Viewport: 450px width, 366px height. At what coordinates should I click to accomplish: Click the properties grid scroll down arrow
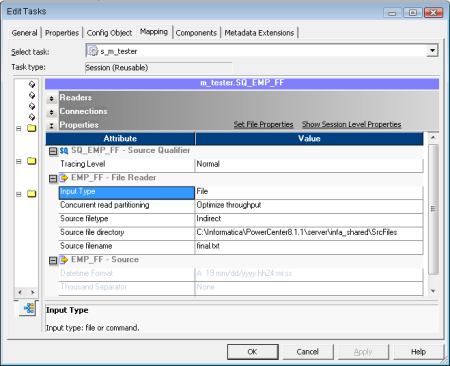tap(433, 291)
